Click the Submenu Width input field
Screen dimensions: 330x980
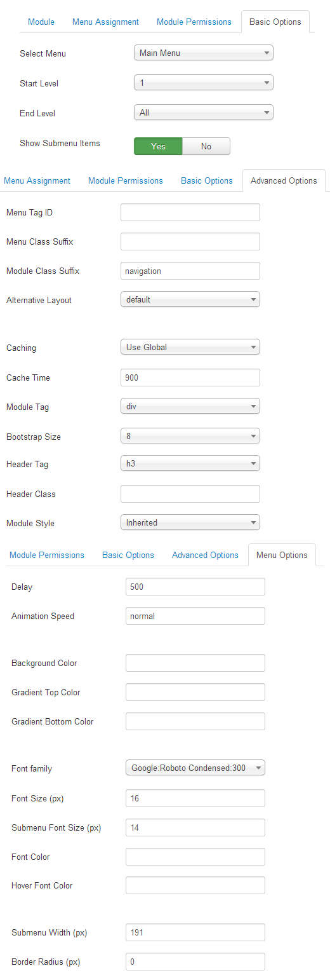point(195,932)
